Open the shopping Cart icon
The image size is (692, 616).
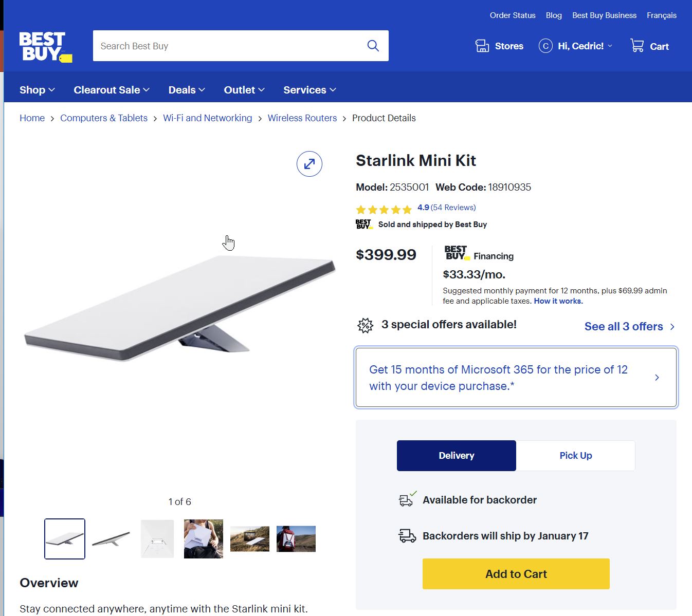pyautogui.click(x=637, y=46)
